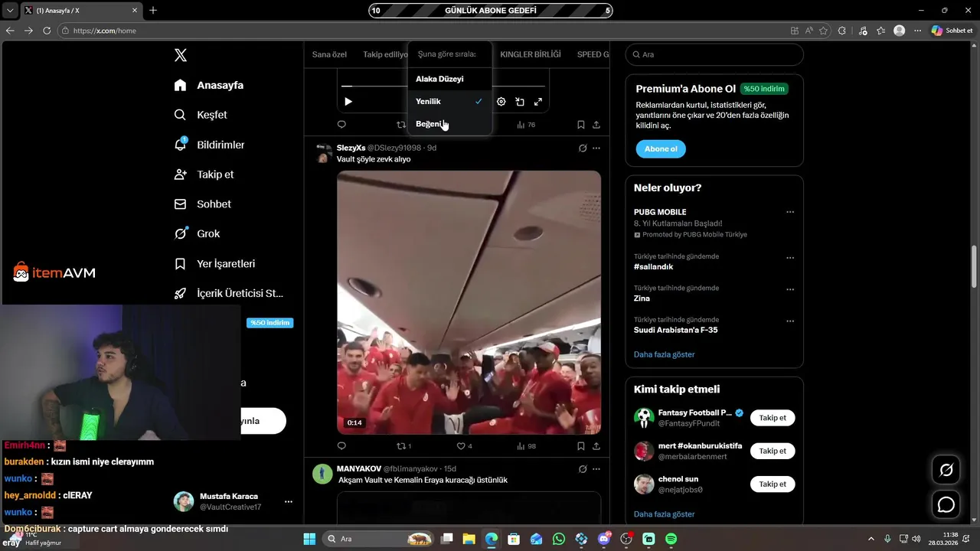Open floating chat messages button
Screen dimensions: 980x551
coord(946,505)
